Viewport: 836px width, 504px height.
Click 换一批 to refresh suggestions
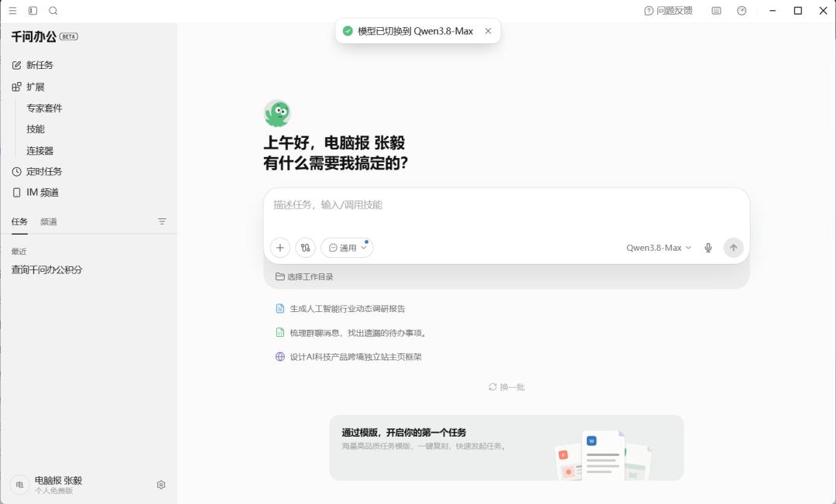pyautogui.click(x=506, y=387)
